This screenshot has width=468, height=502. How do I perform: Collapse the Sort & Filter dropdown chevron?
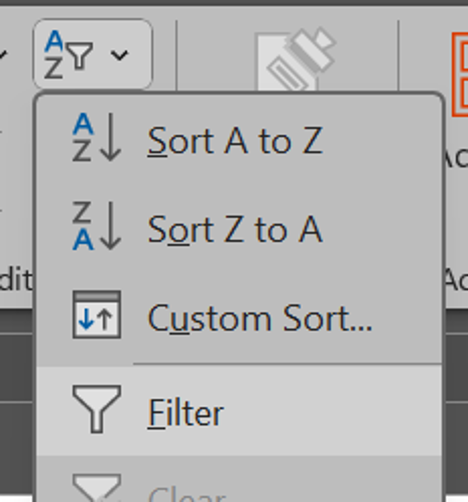point(119,55)
